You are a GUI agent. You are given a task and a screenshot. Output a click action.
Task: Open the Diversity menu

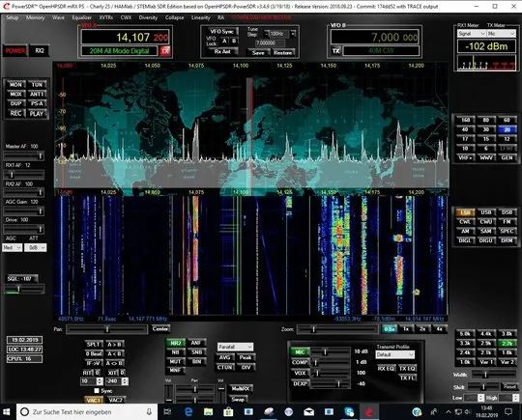pyautogui.click(x=148, y=17)
